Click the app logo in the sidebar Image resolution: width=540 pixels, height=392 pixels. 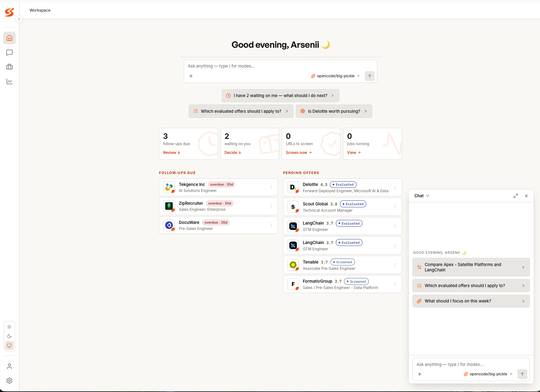[9, 12]
